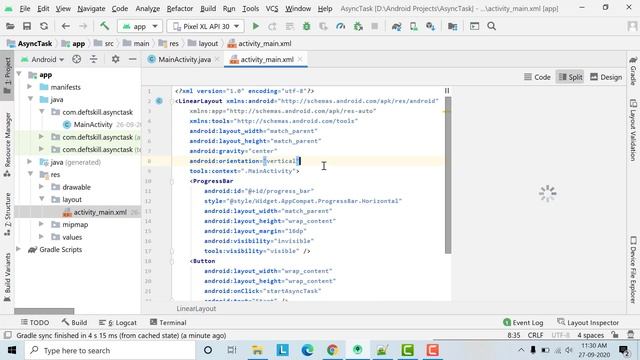Open Android project view dropdown
This screenshot has width=640, height=360.
pyautogui.click(x=42, y=59)
